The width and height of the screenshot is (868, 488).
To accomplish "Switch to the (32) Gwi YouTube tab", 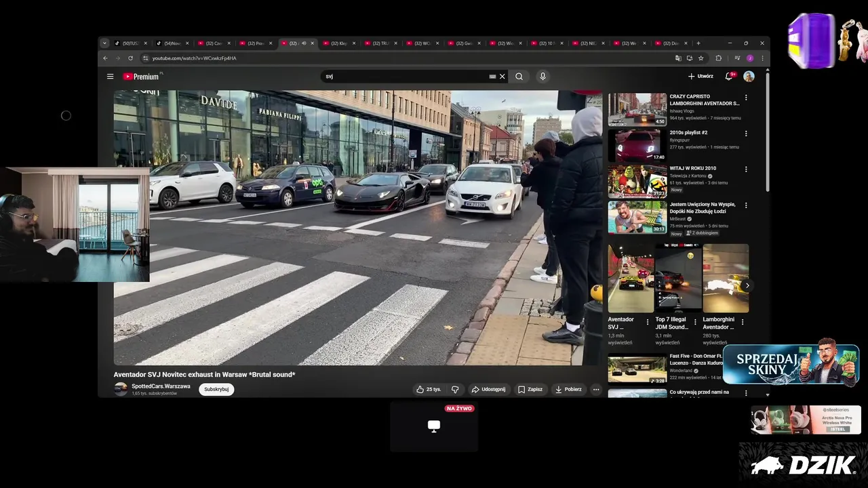I will pyautogui.click(x=463, y=43).
